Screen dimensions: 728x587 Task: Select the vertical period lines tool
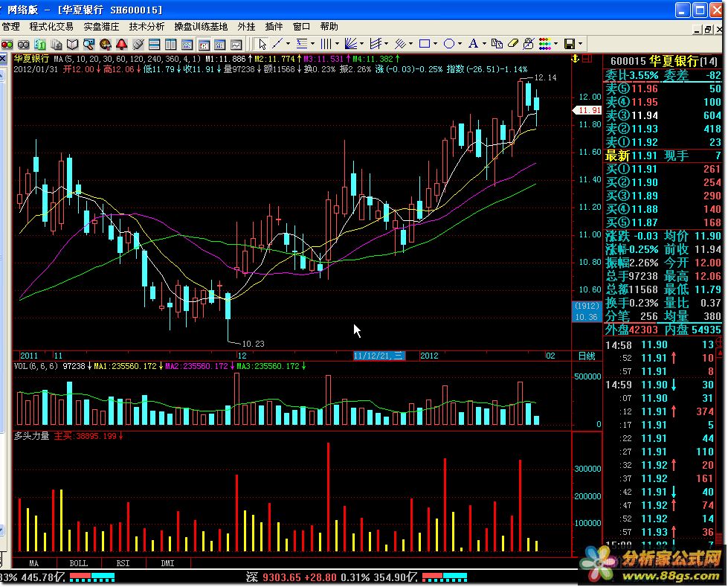pos(326,44)
